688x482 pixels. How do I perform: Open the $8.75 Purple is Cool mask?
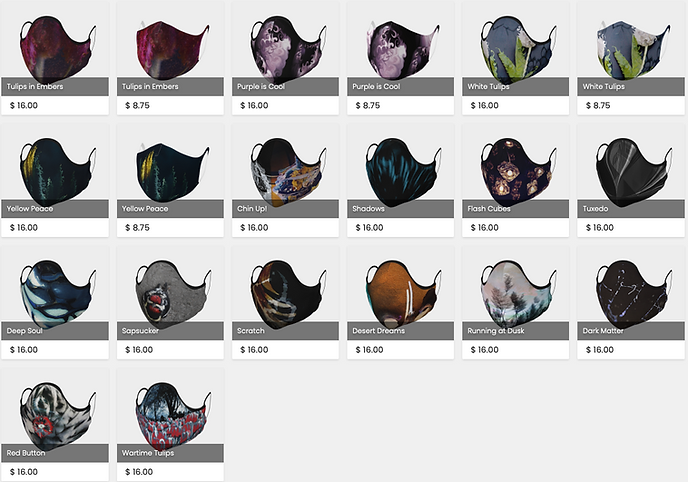pyautogui.click(x=401, y=50)
